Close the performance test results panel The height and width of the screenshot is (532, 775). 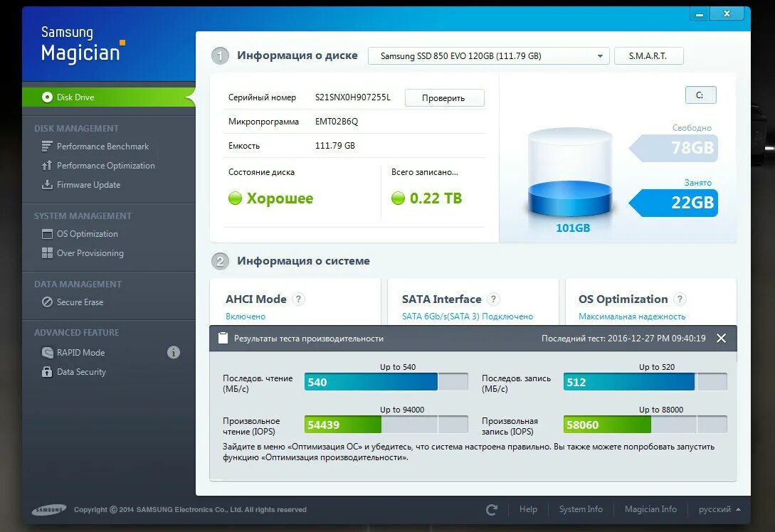click(721, 339)
